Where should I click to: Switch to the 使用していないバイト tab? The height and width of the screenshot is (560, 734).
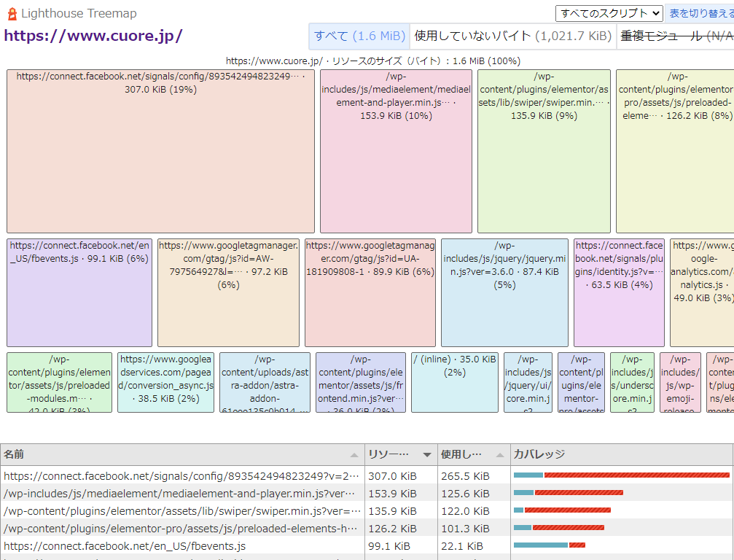click(512, 36)
